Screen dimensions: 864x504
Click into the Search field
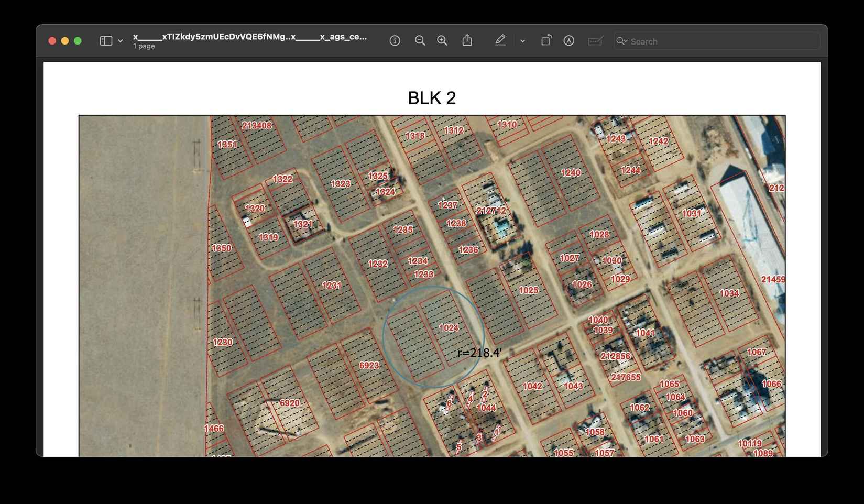coord(723,41)
